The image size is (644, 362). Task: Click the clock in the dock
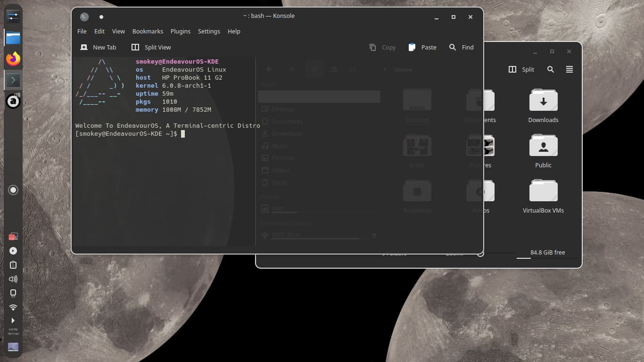click(x=13, y=331)
